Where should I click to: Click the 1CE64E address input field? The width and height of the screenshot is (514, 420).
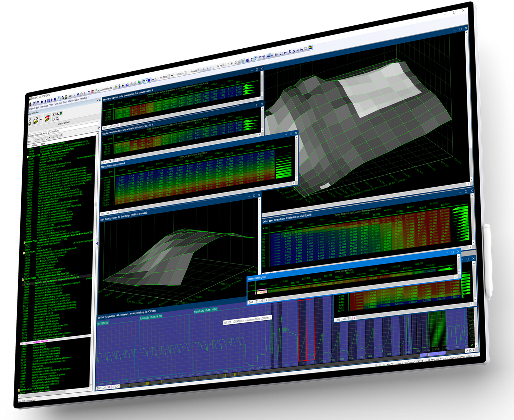[164, 77]
